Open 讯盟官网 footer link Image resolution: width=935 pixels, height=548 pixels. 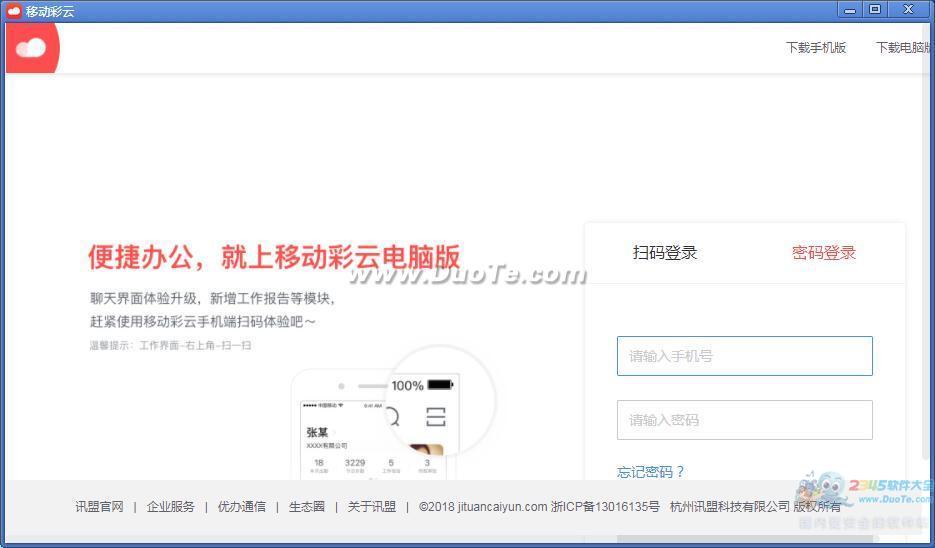[99, 507]
